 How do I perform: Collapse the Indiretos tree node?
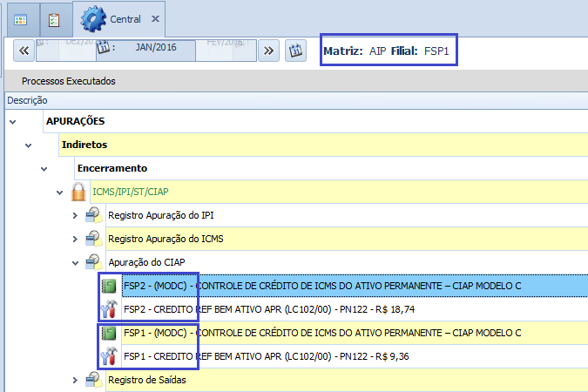pos(29,145)
